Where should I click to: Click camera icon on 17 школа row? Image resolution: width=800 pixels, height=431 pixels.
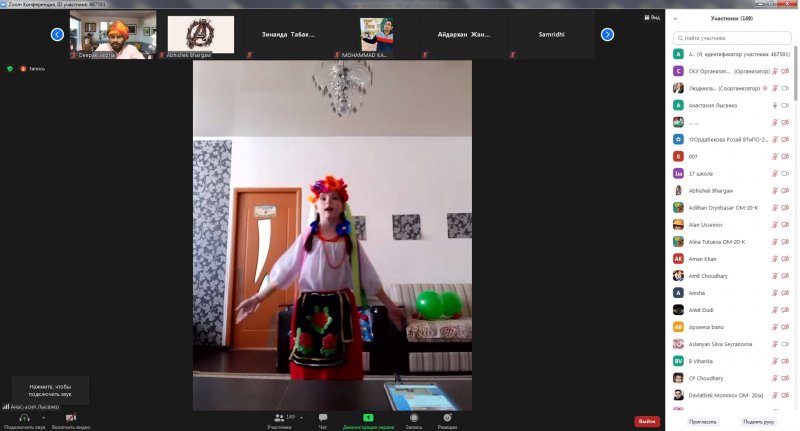pyautogui.click(x=785, y=173)
